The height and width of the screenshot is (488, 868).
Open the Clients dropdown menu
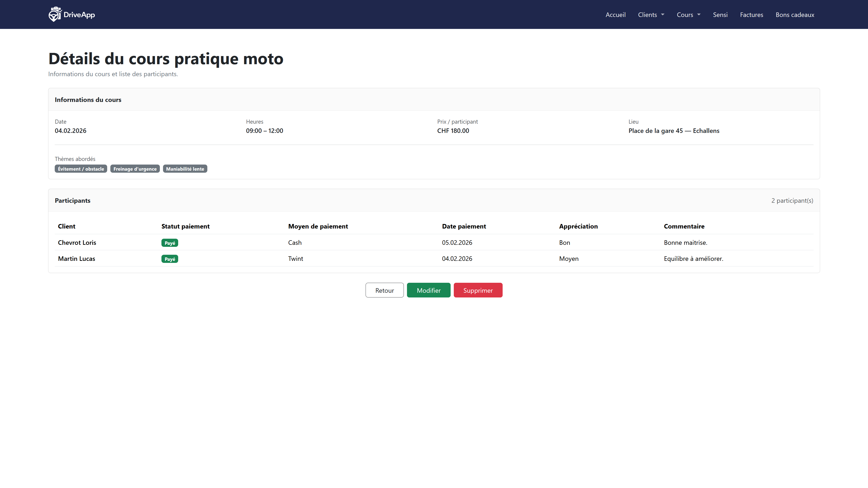[651, 15]
